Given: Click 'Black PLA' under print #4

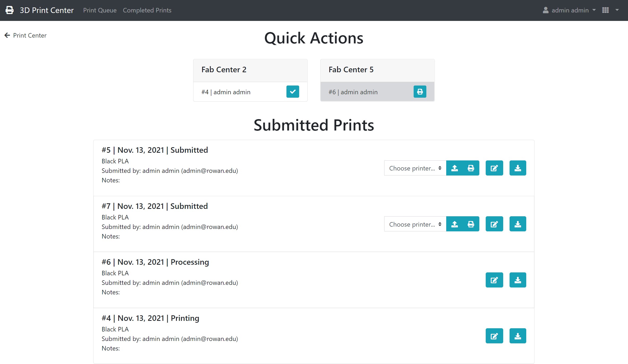Looking at the screenshot, I should (x=115, y=329).
